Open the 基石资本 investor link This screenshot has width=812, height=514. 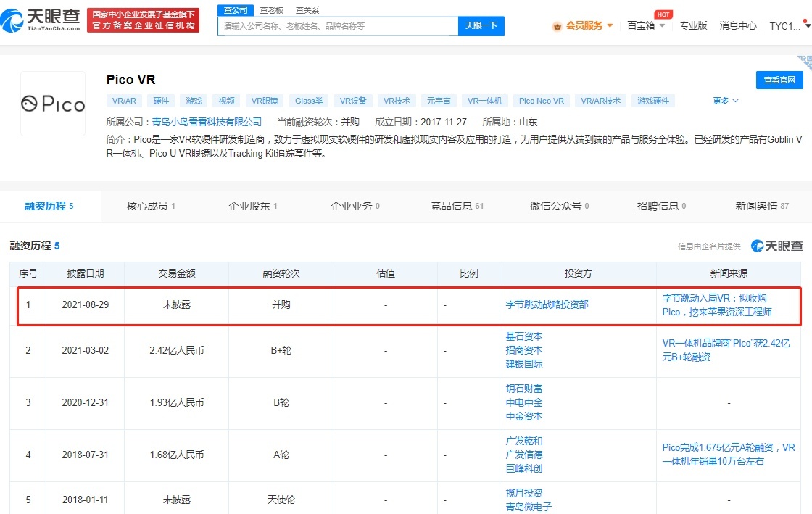(x=524, y=336)
